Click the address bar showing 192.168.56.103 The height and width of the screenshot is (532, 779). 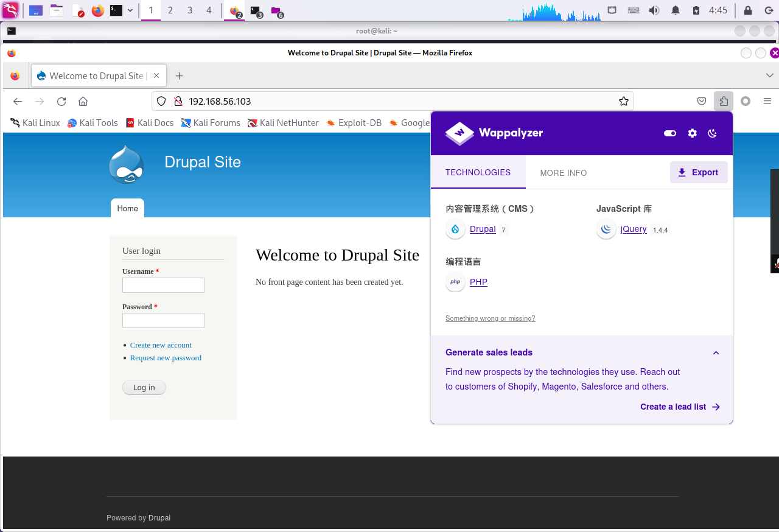393,102
